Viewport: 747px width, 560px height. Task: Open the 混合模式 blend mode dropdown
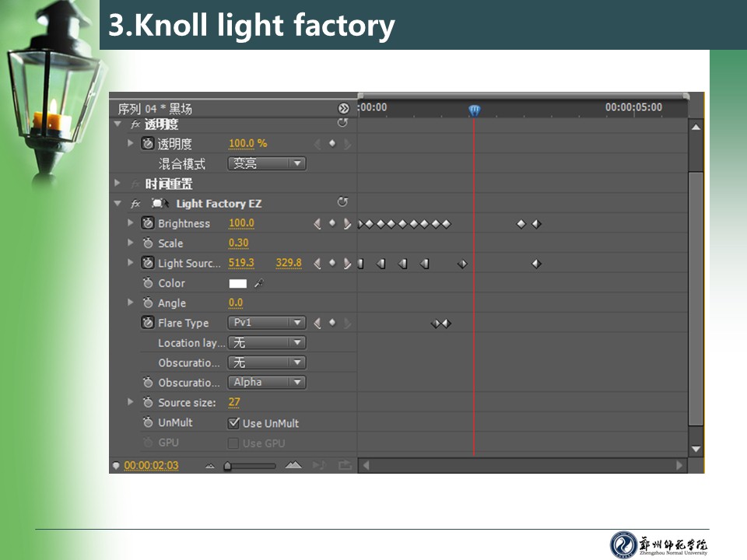click(x=267, y=163)
